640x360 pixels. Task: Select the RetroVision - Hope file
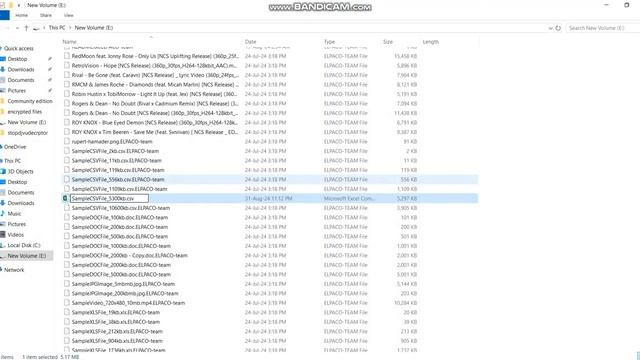[154, 66]
